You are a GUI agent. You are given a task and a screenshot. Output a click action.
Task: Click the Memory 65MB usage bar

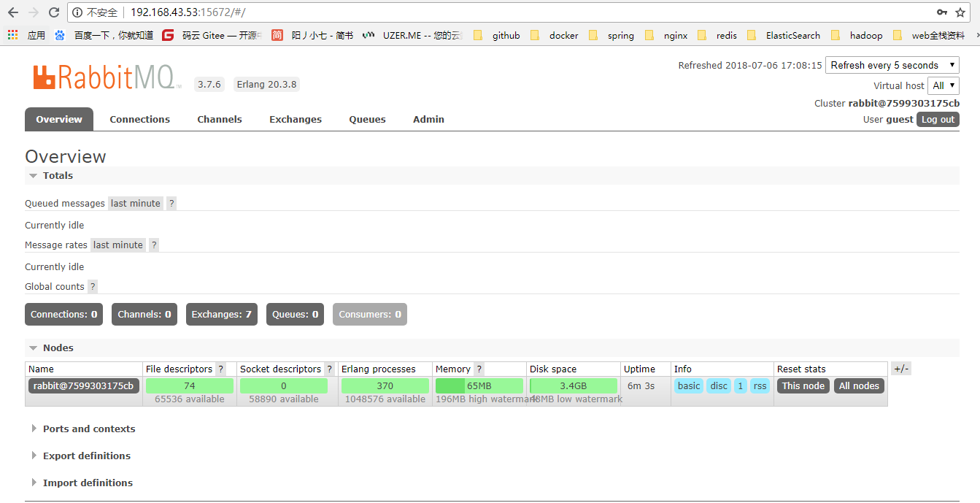[479, 386]
